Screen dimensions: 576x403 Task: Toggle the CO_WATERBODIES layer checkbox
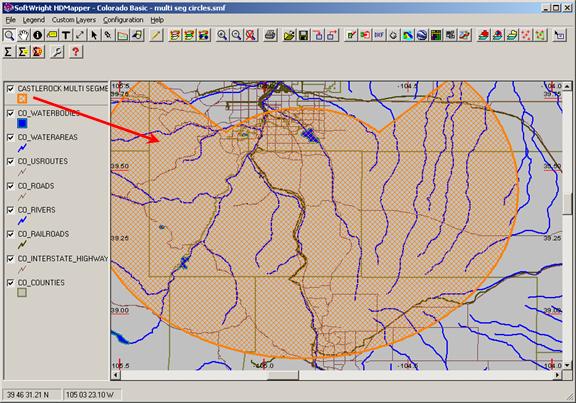click(x=10, y=113)
